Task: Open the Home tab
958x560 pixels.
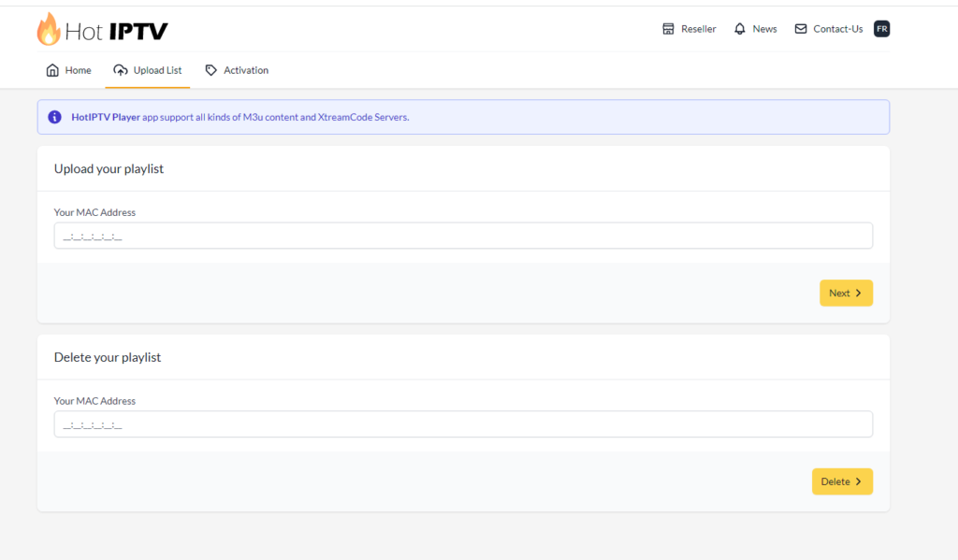Action: (x=68, y=70)
